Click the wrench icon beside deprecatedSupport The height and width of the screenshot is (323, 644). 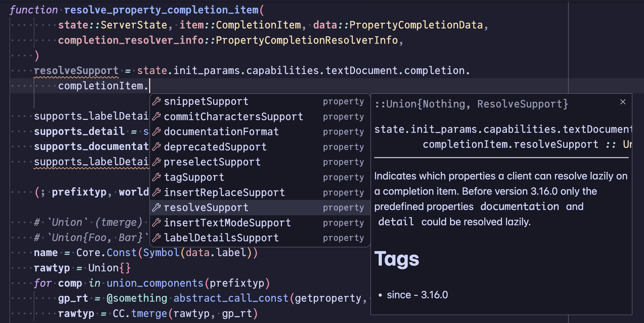pyautogui.click(x=157, y=147)
